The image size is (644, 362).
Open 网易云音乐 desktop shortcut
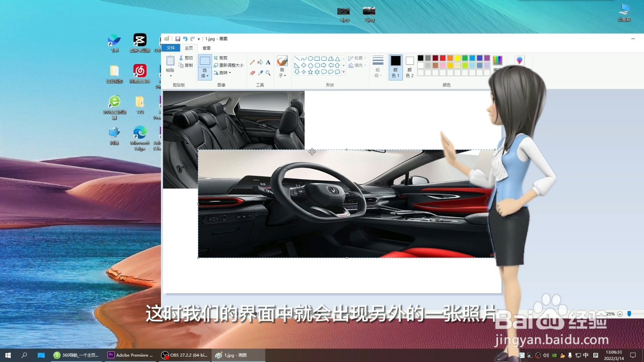coord(140,74)
